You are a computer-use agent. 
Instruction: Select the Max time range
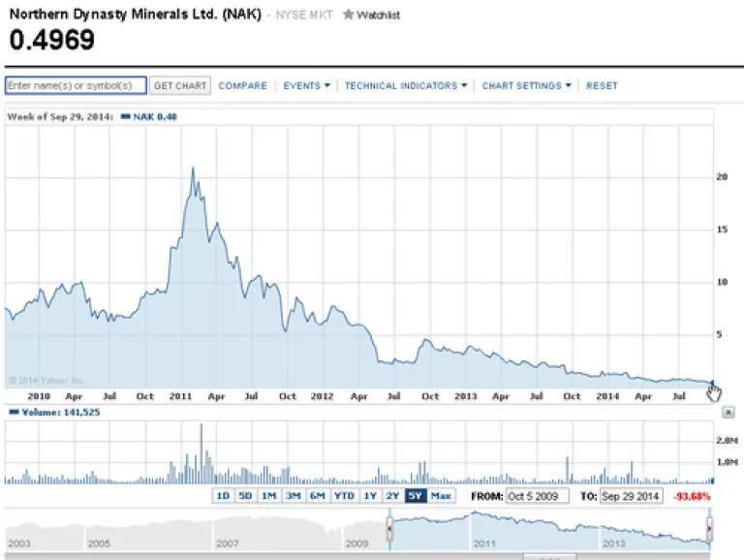click(441, 496)
